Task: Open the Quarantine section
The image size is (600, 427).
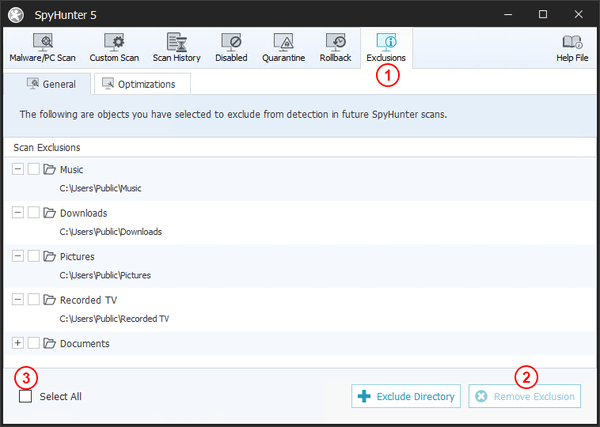Action: (284, 48)
